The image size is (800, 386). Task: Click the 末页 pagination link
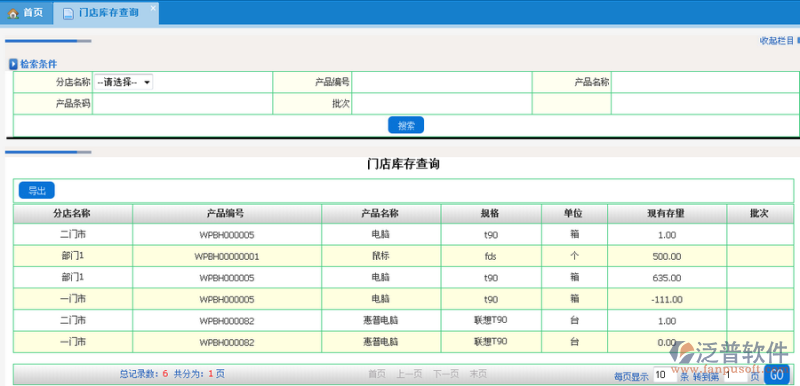click(478, 374)
